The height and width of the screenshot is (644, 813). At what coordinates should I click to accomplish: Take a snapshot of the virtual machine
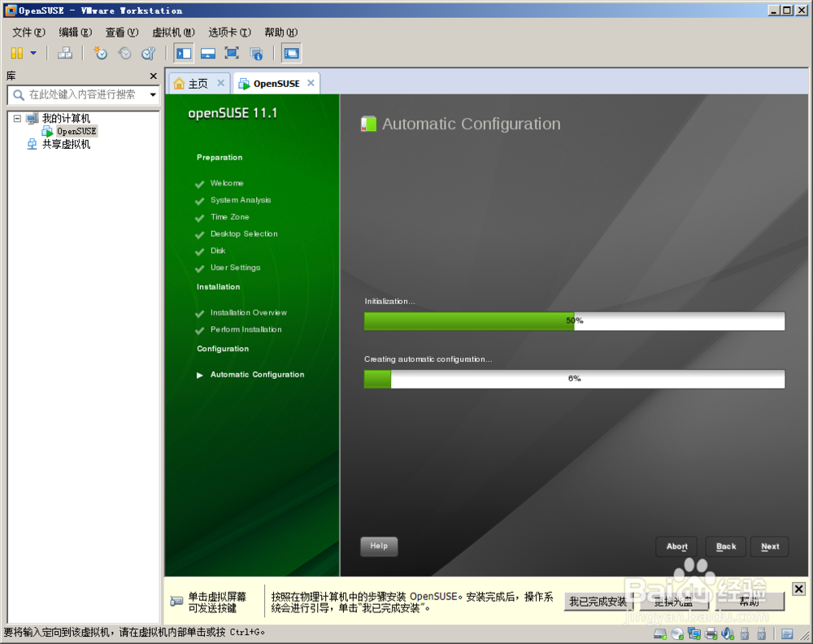[x=100, y=53]
